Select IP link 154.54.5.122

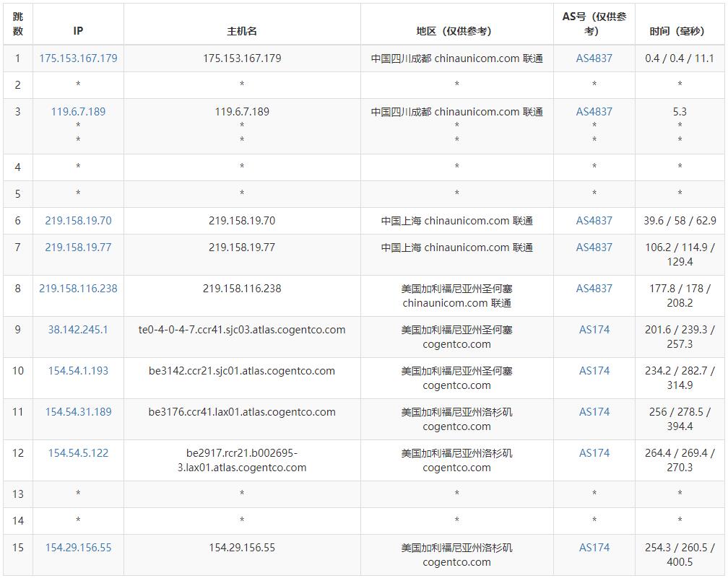[77, 452]
